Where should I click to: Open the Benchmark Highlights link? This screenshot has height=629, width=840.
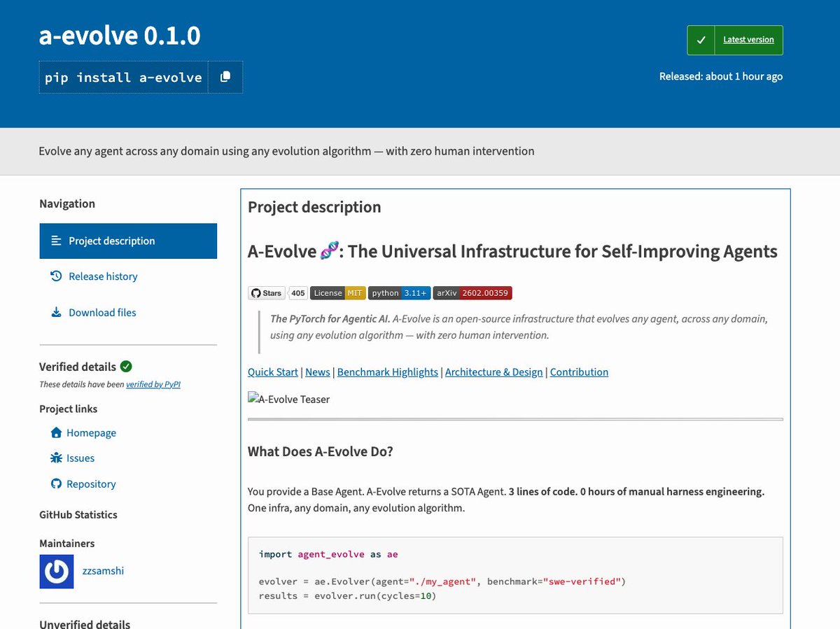[x=388, y=372]
